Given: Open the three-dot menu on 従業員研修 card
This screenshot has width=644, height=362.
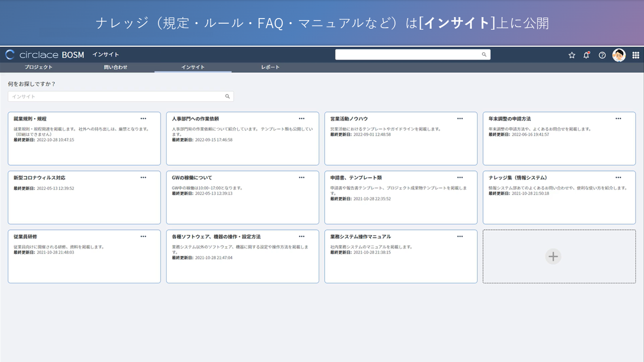Looking at the screenshot, I should click(143, 236).
